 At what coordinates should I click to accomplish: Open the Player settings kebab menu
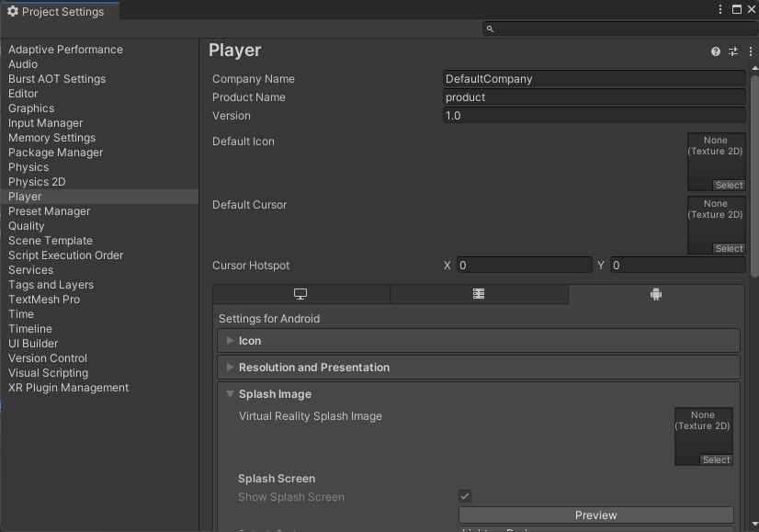(751, 51)
